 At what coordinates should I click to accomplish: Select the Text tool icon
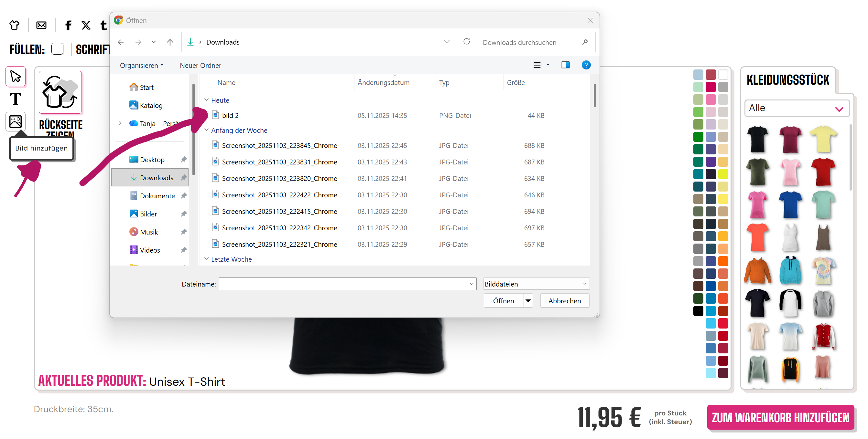coord(16,99)
